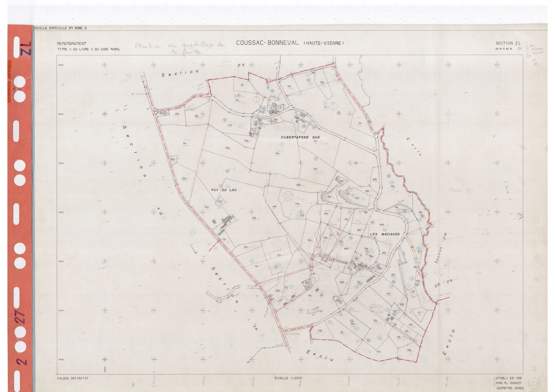Click the (HAUTE-VIENNE) department label

coord(324,43)
